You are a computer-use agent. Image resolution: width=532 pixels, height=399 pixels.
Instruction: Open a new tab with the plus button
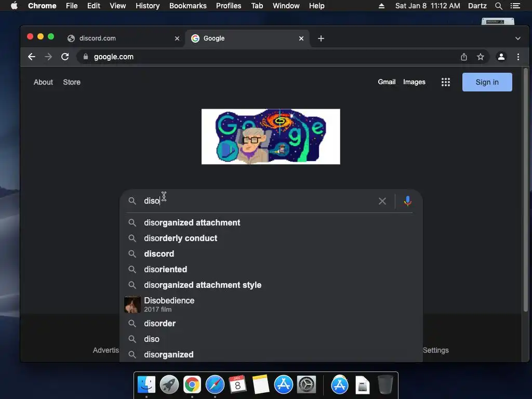321,38
